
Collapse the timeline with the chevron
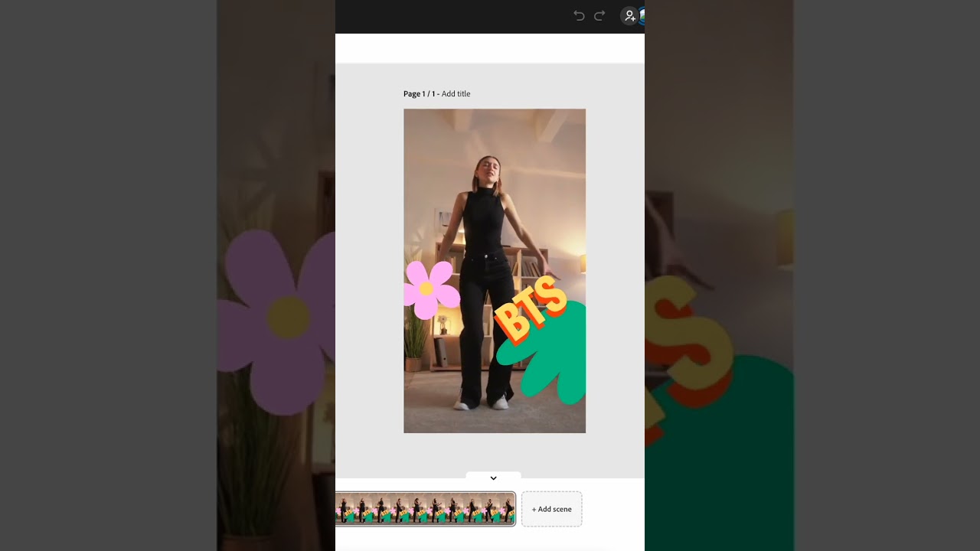click(493, 478)
